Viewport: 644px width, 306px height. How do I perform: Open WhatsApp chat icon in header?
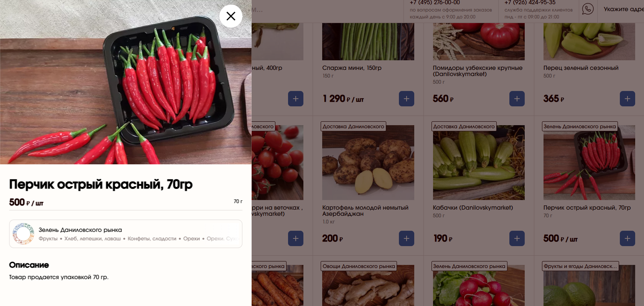pyautogui.click(x=588, y=9)
